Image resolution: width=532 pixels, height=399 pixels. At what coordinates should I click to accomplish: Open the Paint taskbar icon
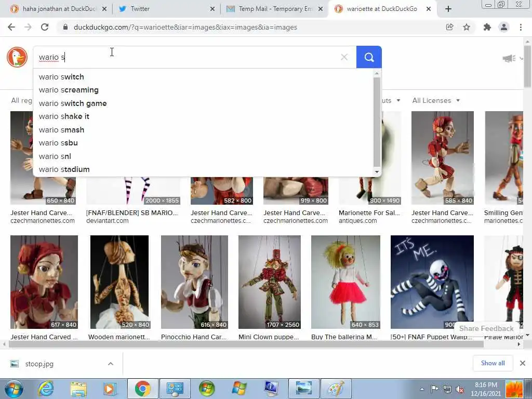point(336,389)
